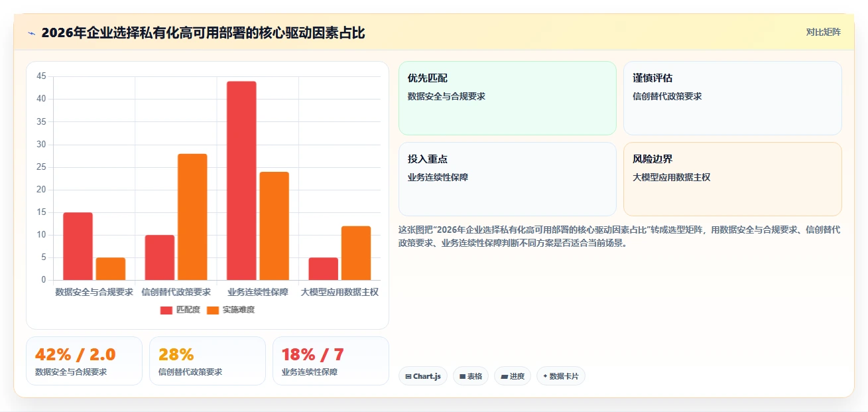Image resolution: width=868 pixels, height=412 pixels.
Task: Click 业务连续性保障 text in 投入重点 card
Action: 438,177
